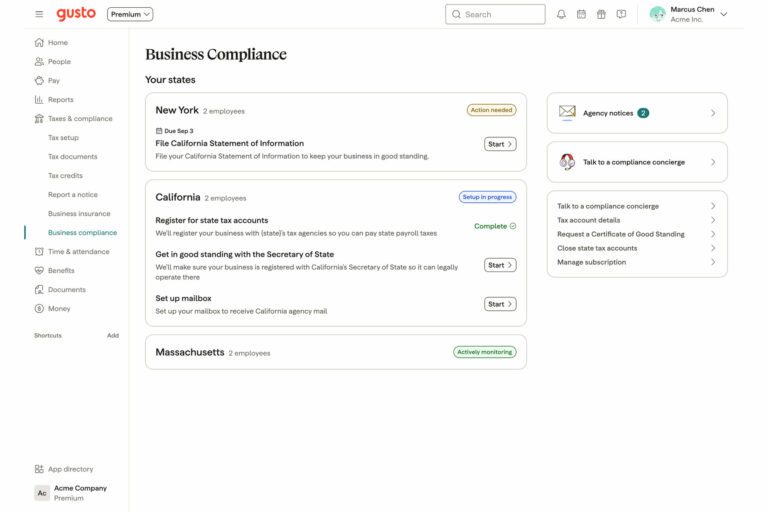Click chevron on Talk to a compliance concierge card
768x512 pixels.
pos(713,162)
